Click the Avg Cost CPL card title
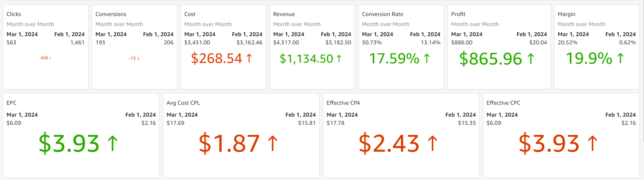The width and height of the screenshot is (644, 180). [x=183, y=103]
